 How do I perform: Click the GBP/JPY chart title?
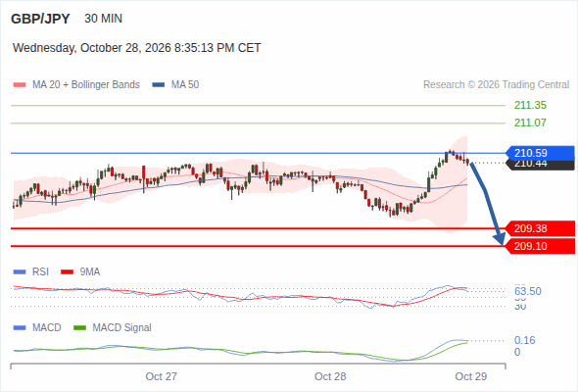click(40, 19)
